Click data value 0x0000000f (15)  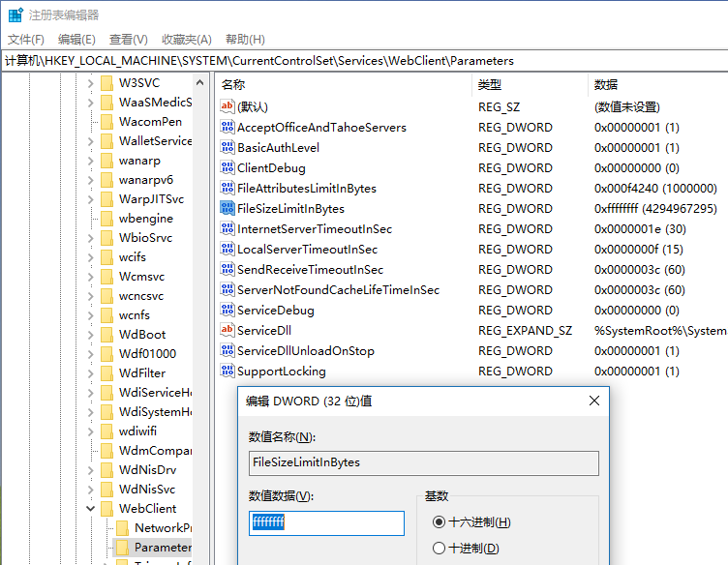click(x=639, y=250)
